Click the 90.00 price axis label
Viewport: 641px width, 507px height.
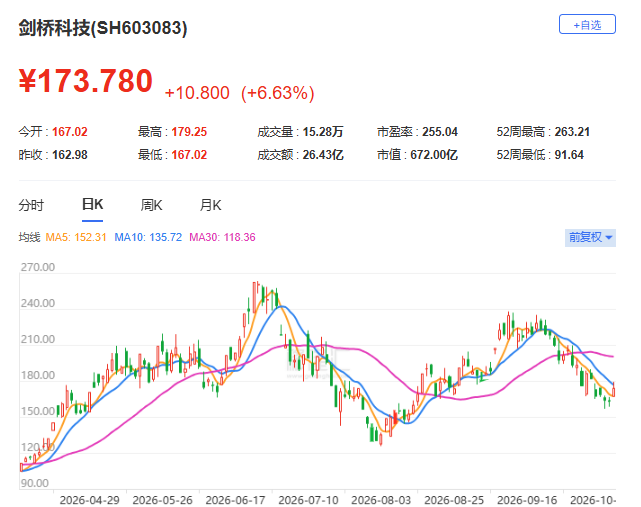pos(35,483)
